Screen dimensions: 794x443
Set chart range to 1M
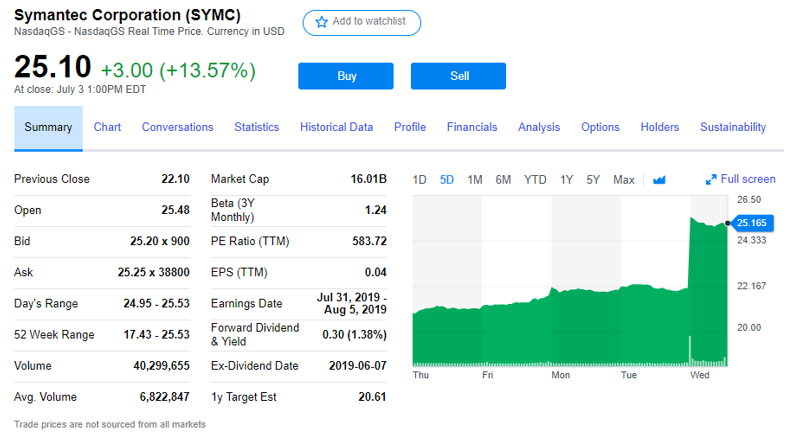(474, 180)
